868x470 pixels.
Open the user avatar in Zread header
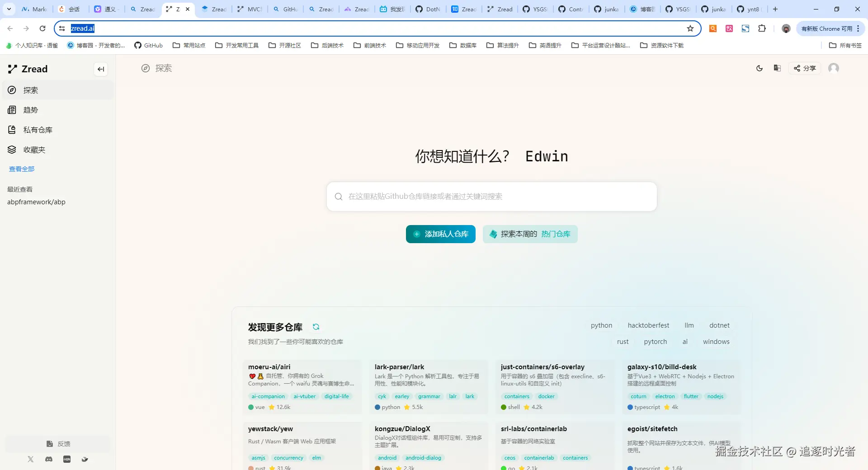834,68
